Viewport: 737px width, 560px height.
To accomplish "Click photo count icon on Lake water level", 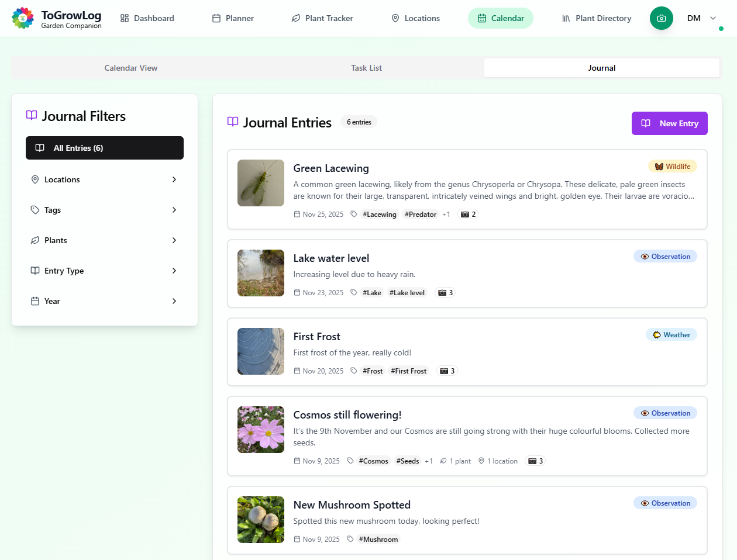I will click(442, 293).
